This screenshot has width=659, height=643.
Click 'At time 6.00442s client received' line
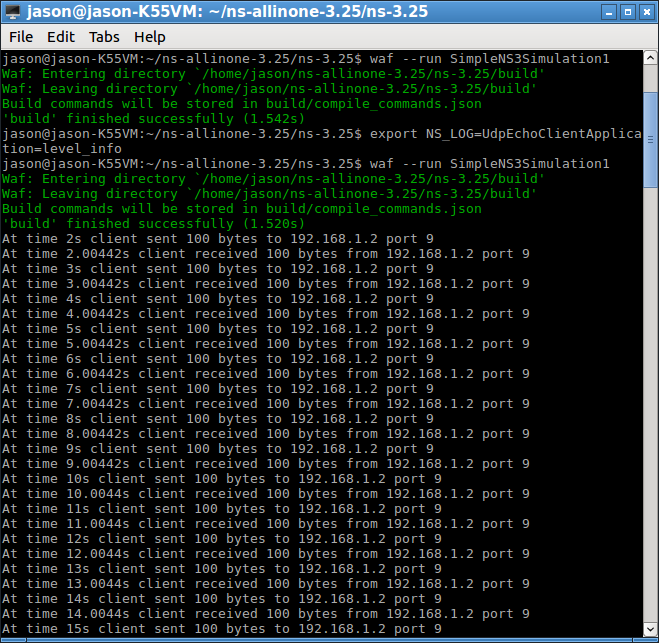point(266,374)
